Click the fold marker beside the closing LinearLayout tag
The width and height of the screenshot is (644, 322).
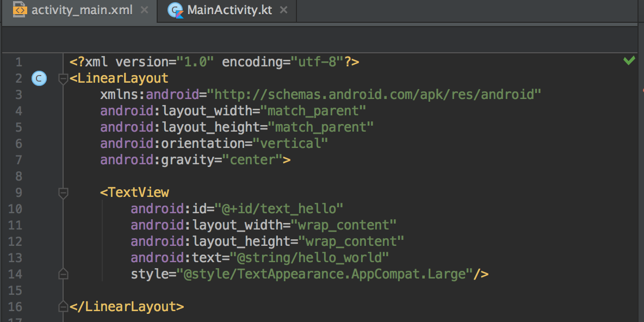(x=63, y=306)
